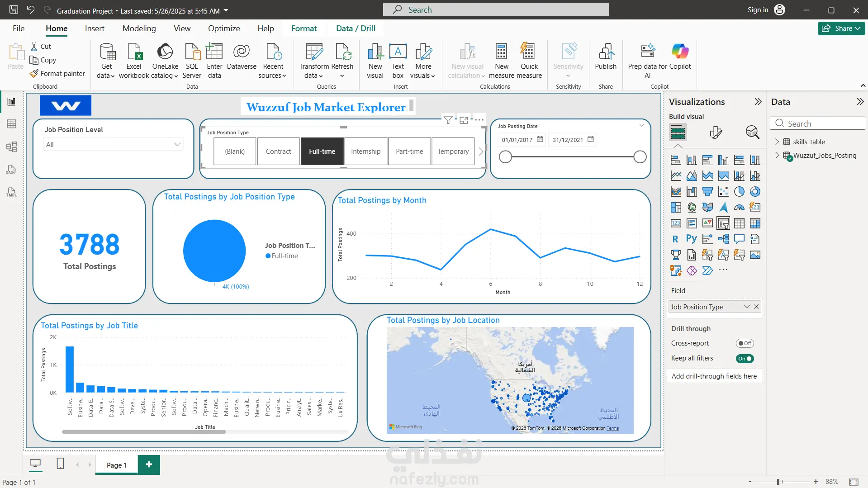Select the Contract slicer option
Image resolution: width=868 pixels, height=488 pixels.
(278, 152)
